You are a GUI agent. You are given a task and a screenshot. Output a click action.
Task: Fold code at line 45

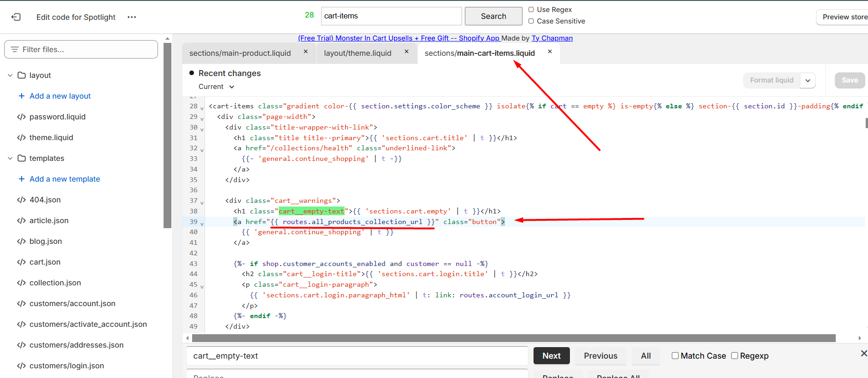point(202,286)
